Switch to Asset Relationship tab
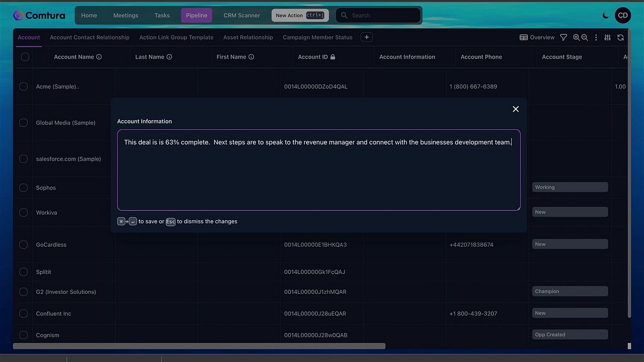This screenshot has height=362, width=644. 248,37
